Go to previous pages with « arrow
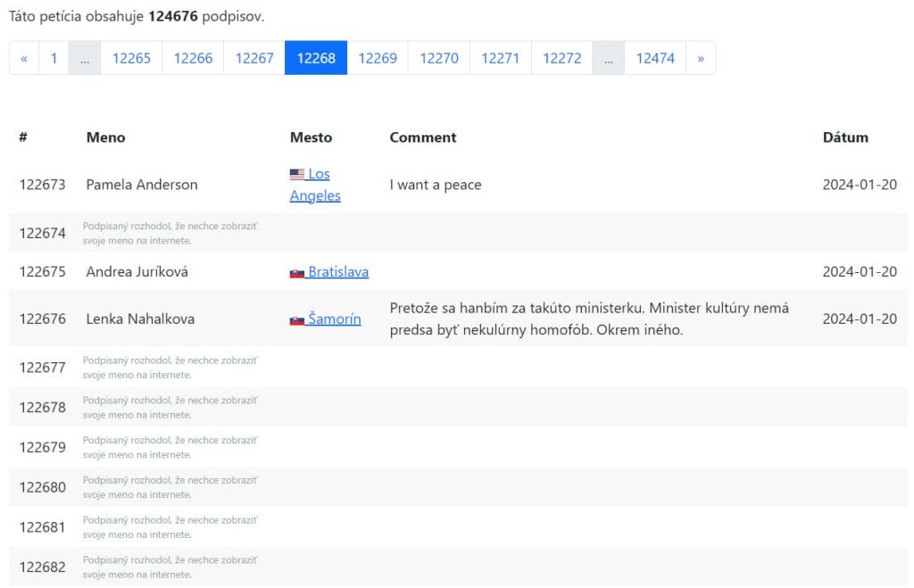This screenshot has width=914, height=588. tap(24, 58)
